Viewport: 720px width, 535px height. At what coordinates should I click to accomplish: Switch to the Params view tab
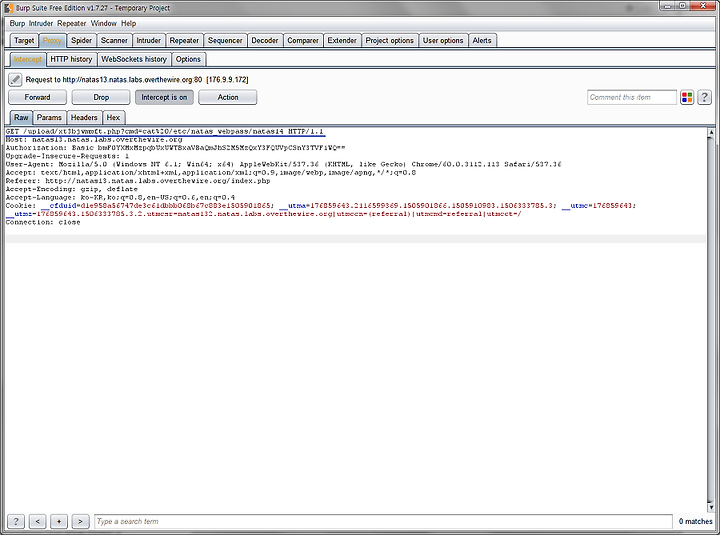coord(49,118)
